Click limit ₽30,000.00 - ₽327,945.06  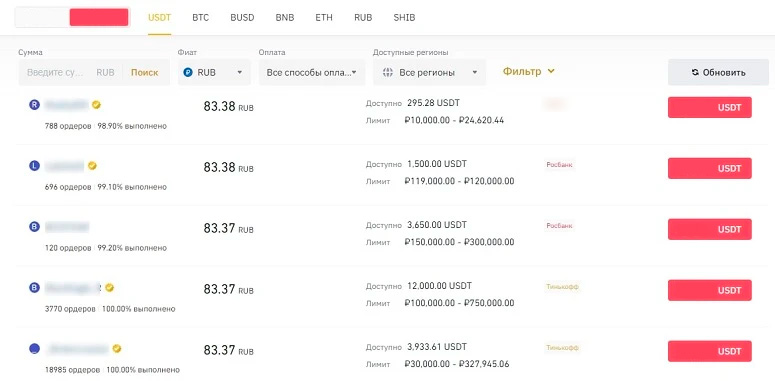(456, 364)
